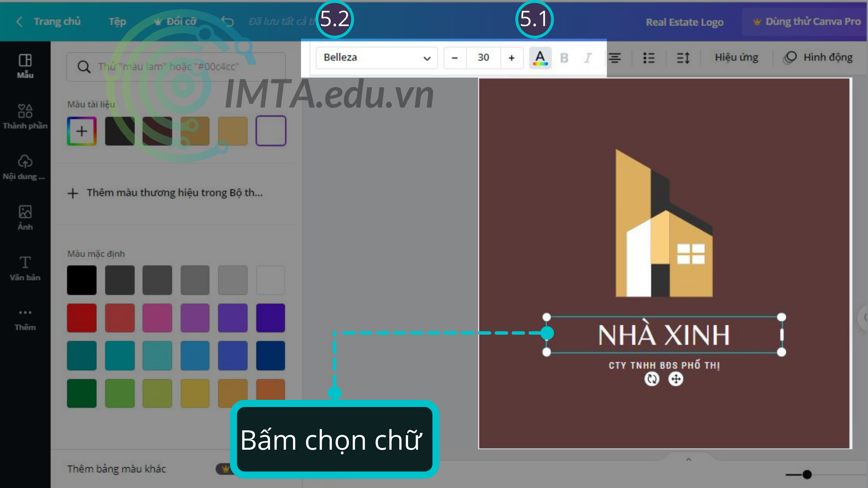This screenshot has height=488, width=868.
Task: Click the magnifier icon in color search
Action: pos(84,67)
